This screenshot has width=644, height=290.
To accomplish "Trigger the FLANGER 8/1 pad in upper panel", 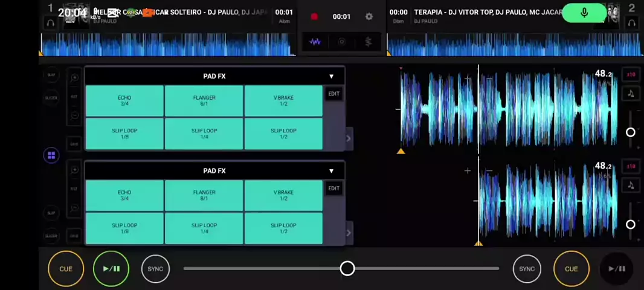I will coord(204,100).
